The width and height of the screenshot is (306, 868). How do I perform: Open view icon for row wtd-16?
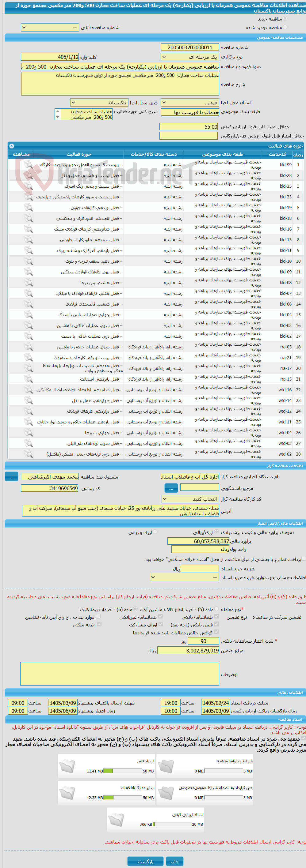pyautogui.click(x=28, y=389)
